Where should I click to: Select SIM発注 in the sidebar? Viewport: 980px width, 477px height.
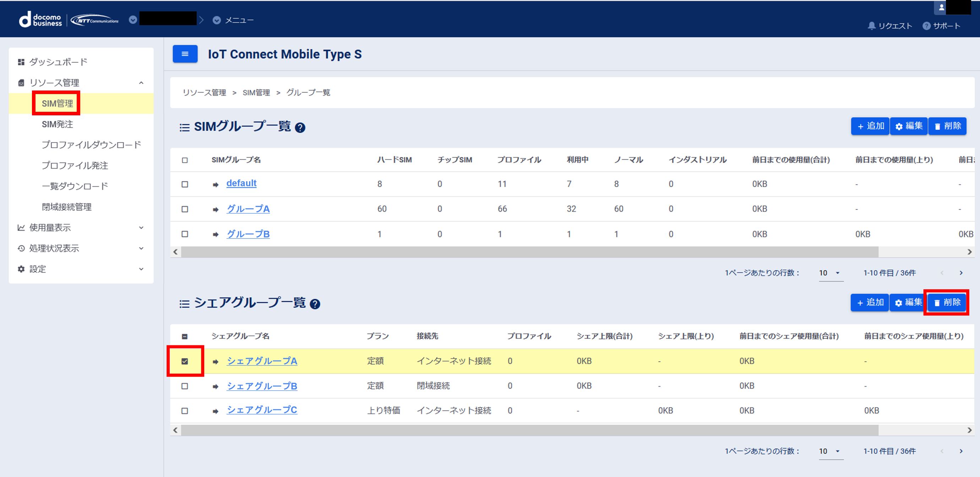click(58, 124)
